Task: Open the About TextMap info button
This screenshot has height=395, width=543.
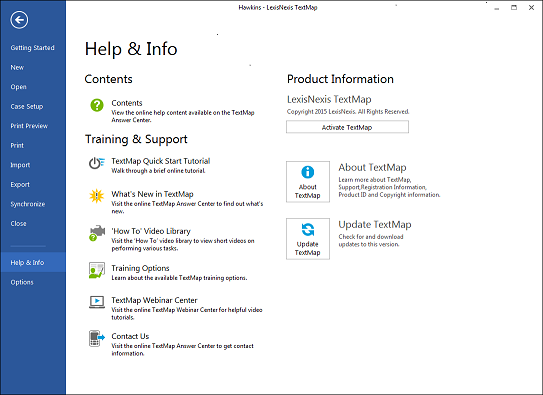Action: 308,181
